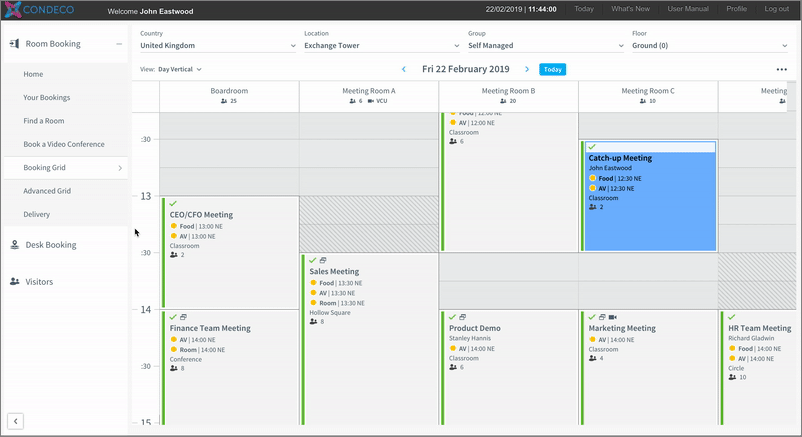Click the Meeting Room A header
This screenshot has width=802, height=437.
click(x=369, y=96)
